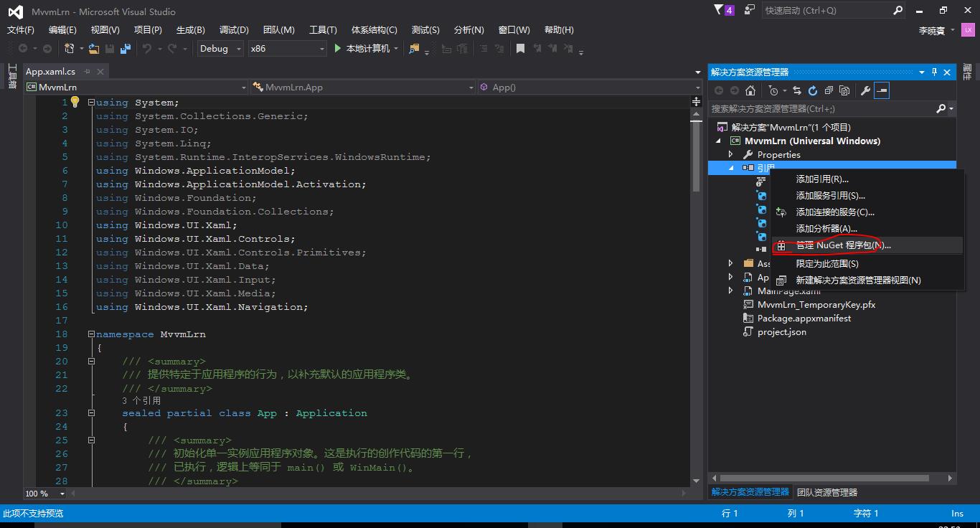The image size is (980, 528).
Task: Click the Show All Files icon
Action: [844, 90]
